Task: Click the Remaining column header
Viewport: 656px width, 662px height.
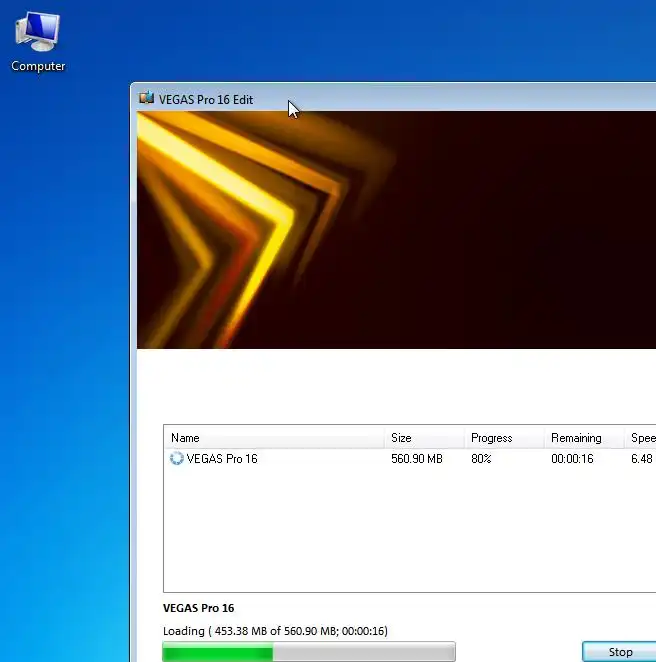Action: pos(584,438)
